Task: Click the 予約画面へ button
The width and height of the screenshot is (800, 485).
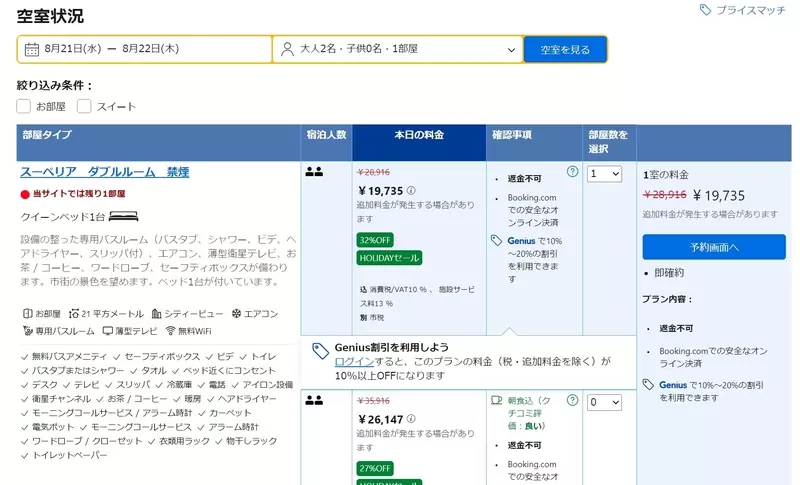Action: (x=714, y=247)
